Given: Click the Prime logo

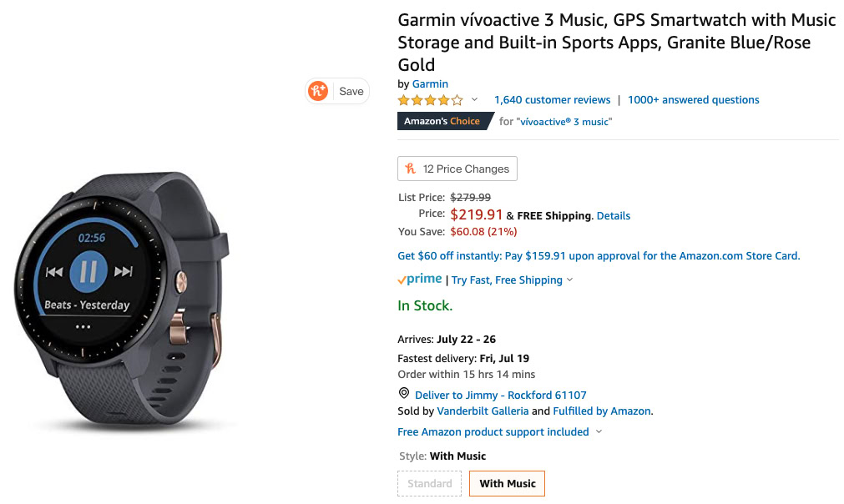Looking at the screenshot, I should click(420, 280).
